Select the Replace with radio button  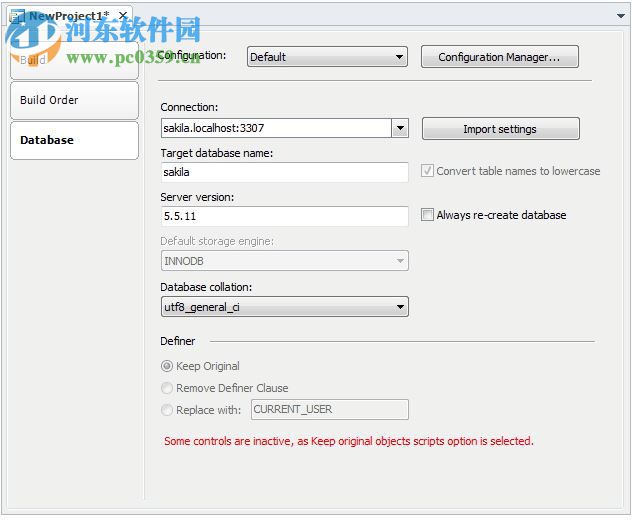[x=167, y=410]
